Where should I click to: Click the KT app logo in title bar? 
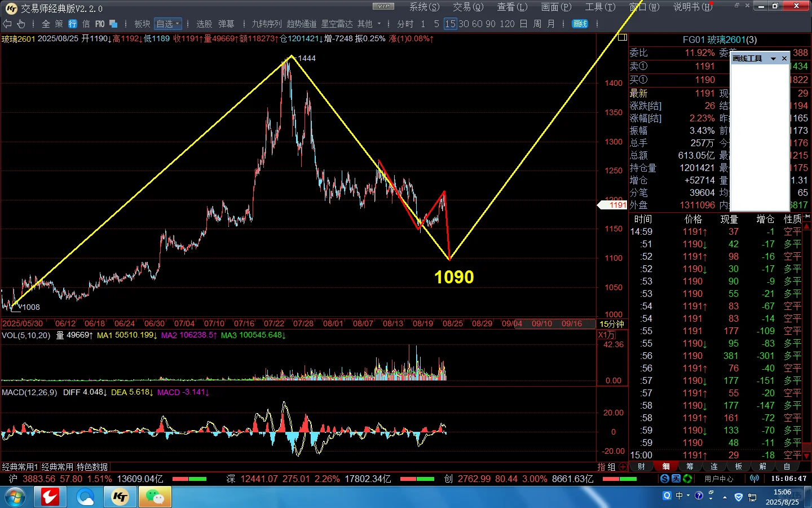coord(11,8)
